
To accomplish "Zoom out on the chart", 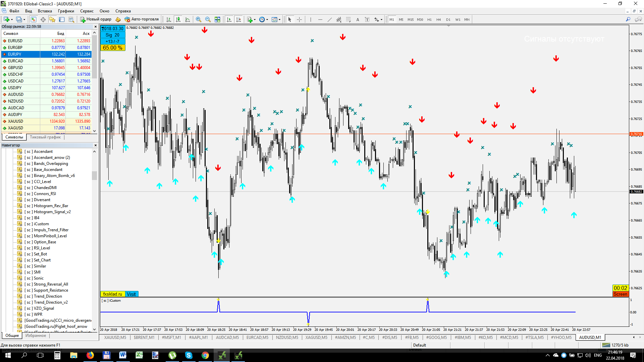I will click(208, 19).
